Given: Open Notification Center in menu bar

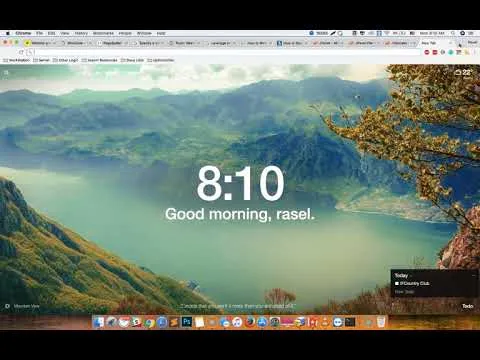Looking at the screenshot, I should [x=471, y=33].
